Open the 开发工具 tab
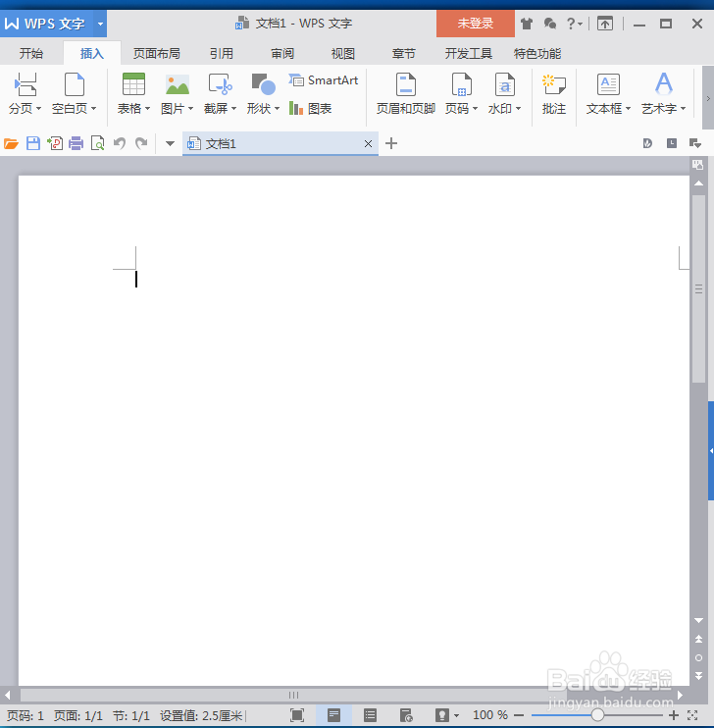This screenshot has width=714, height=728. click(469, 54)
